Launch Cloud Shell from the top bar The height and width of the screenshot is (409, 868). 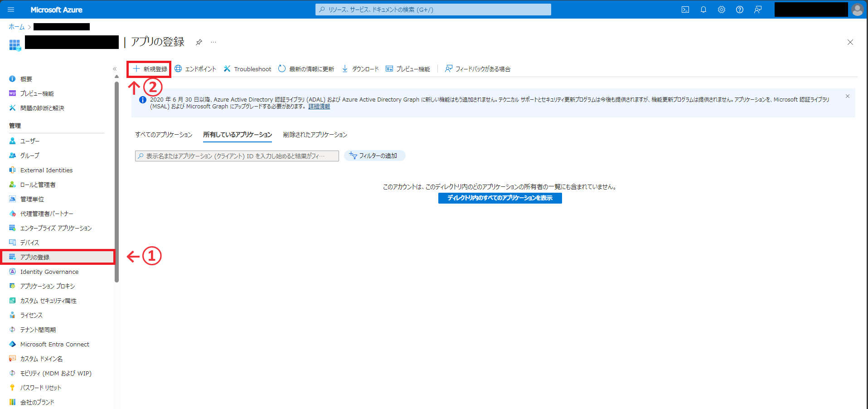(685, 9)
